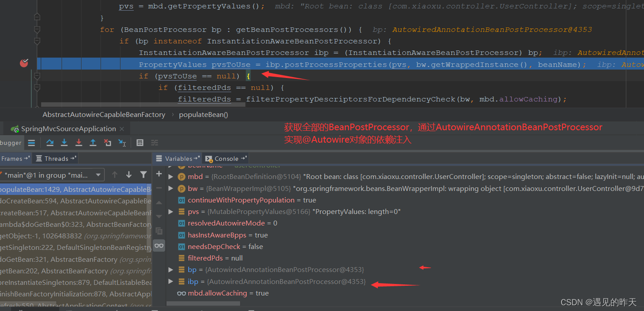Click AbstractAutowireCapableBeanFactory breadcrumb
Viewport: 644px width, 311px height.
104,114
